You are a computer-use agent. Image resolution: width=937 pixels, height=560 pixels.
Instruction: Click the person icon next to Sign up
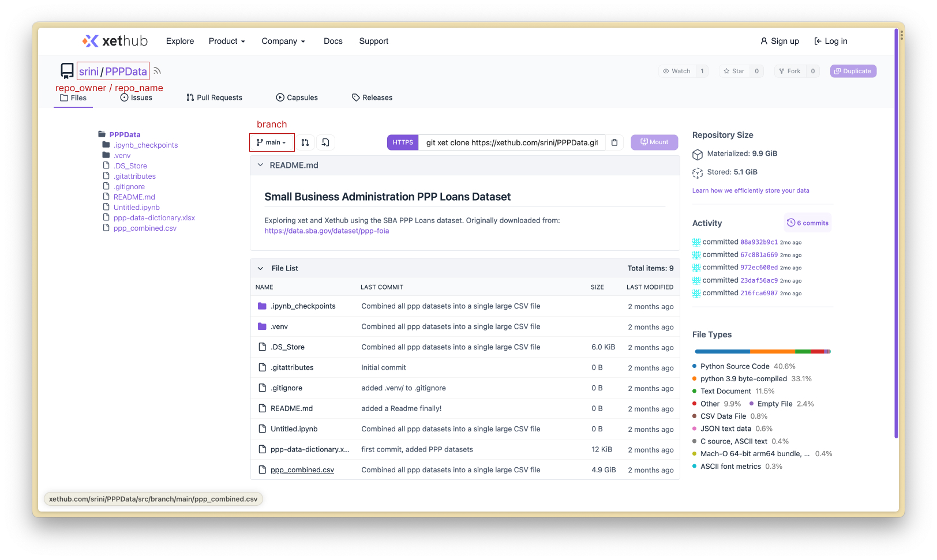[764, 41]
